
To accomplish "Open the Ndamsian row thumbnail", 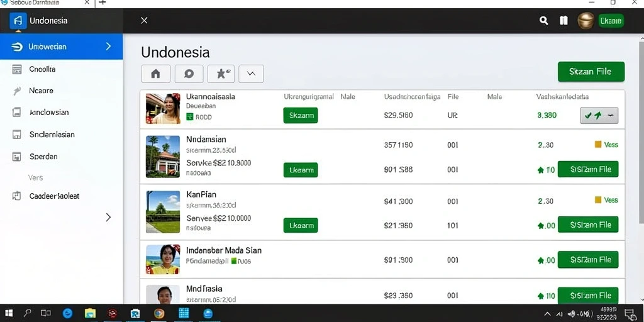I will pos(163,157).
